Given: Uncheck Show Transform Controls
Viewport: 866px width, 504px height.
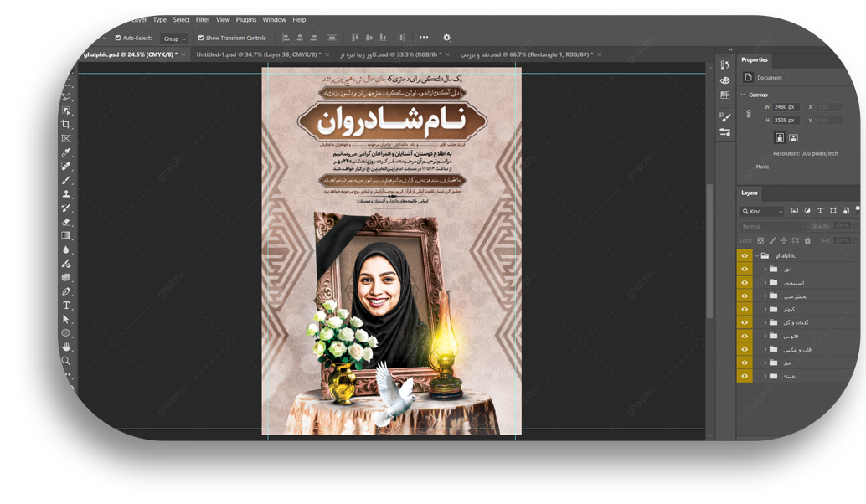Looking at the screenshot, I should point(201,38).
